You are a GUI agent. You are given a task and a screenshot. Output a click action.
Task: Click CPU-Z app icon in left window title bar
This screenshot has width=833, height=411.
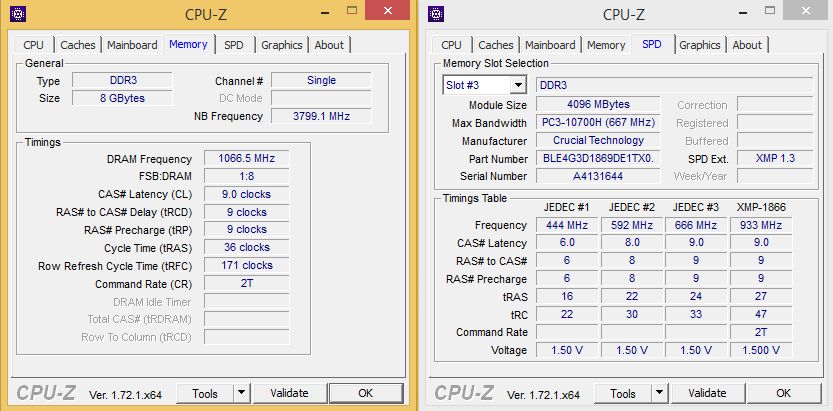(x=18, y=14)
